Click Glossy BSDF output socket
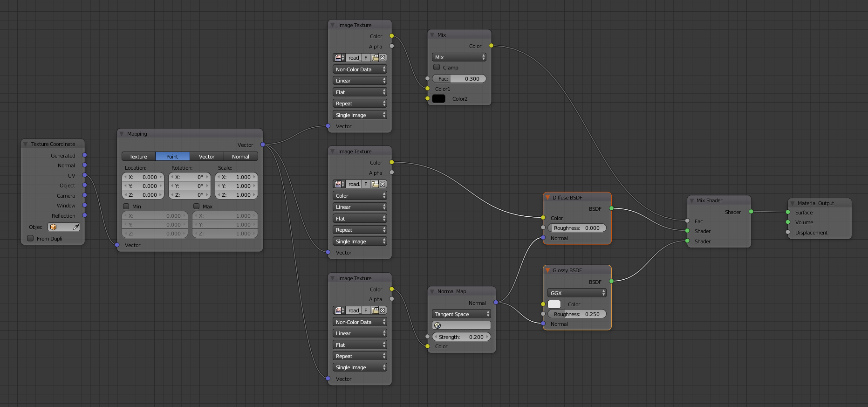The image size is (868, 407). coord(611,281)
